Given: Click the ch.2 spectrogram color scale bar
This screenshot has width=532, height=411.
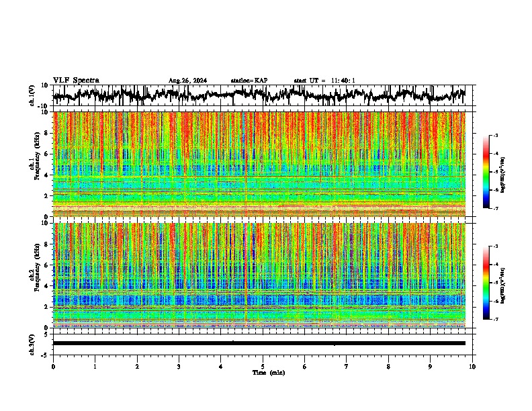Looking at the screenshot, I should pos(486,283).
